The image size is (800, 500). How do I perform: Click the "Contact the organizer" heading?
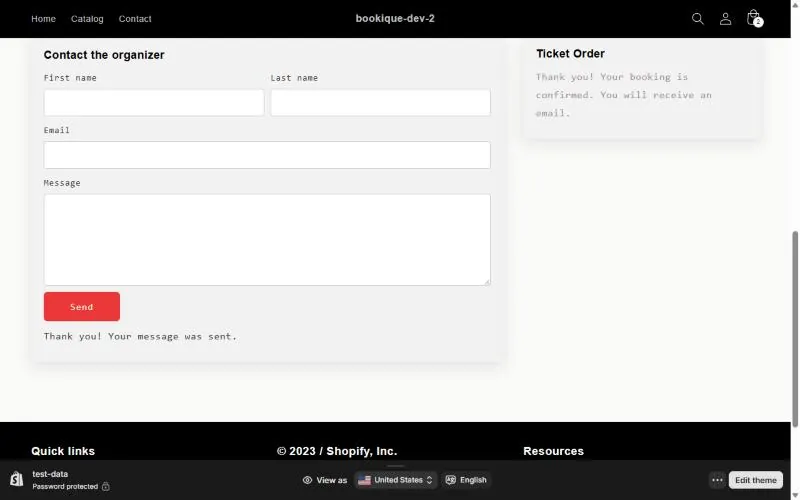[x=104, y=55]
